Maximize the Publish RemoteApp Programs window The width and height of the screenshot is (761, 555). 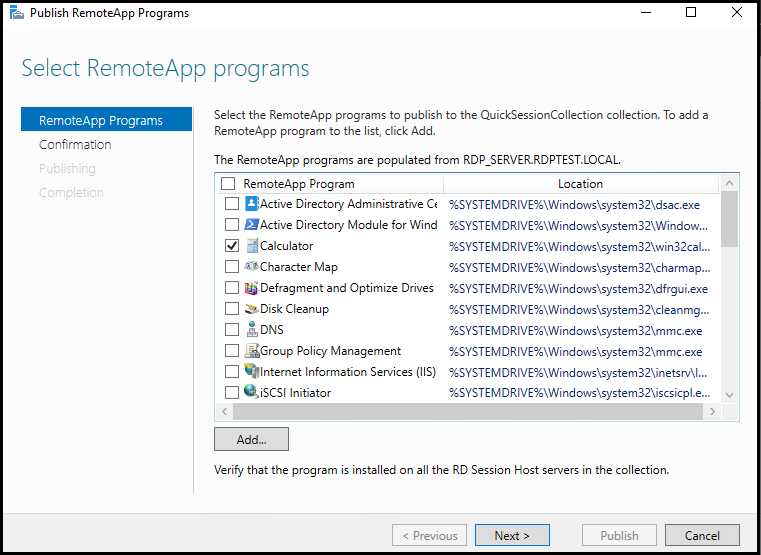point(691,13)
